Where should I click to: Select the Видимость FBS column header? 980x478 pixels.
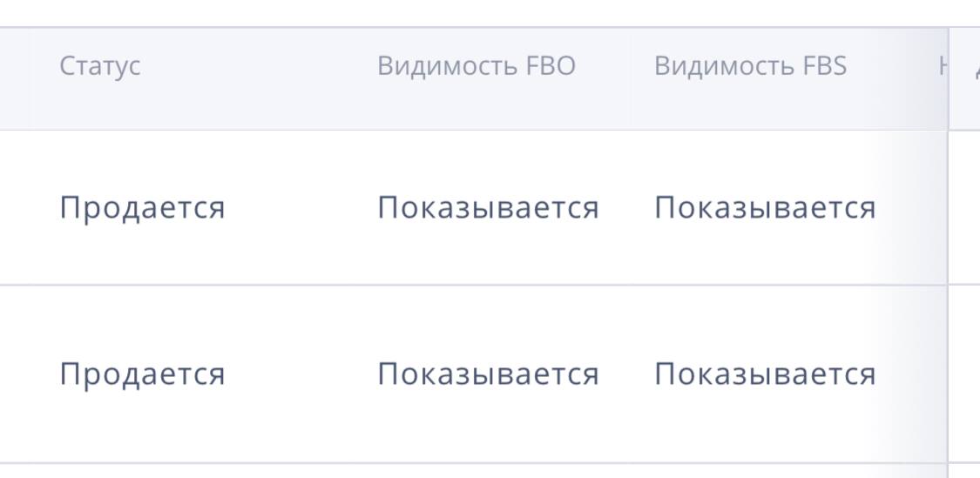(x=750, y=66)
